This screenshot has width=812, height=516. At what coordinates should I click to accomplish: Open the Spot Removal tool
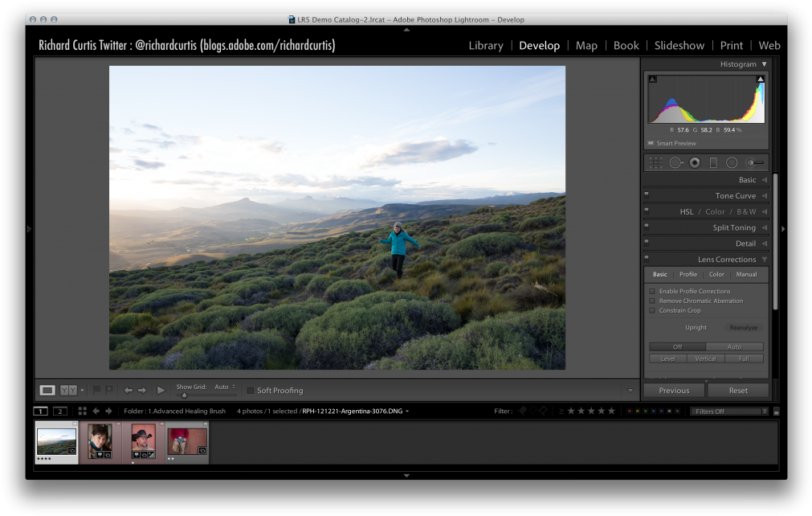coord(676,162)
